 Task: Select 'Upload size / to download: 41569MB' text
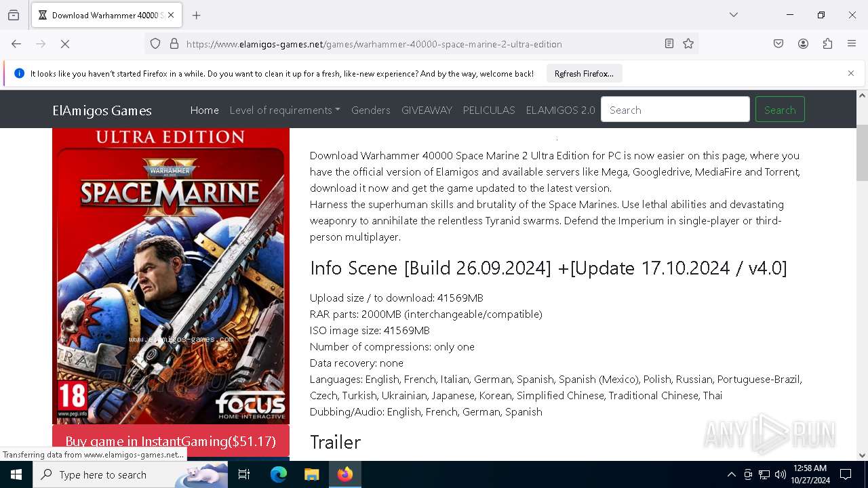[396, 298]
